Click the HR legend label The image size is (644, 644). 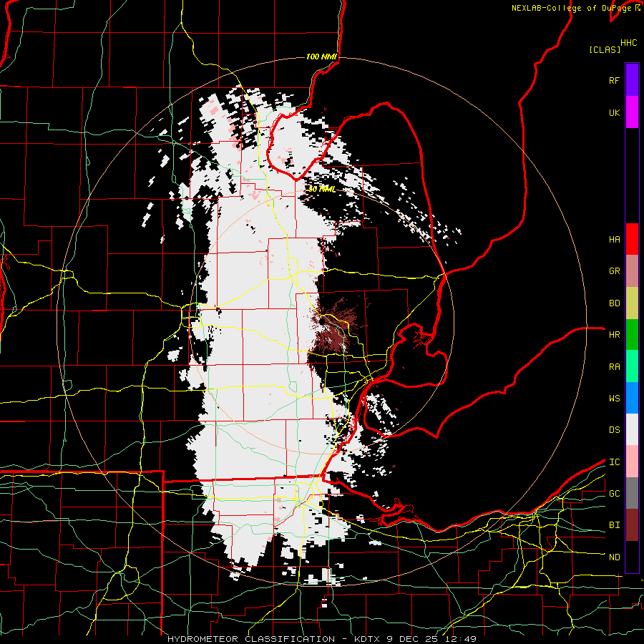pyautogui.click(x=614, y=335)
